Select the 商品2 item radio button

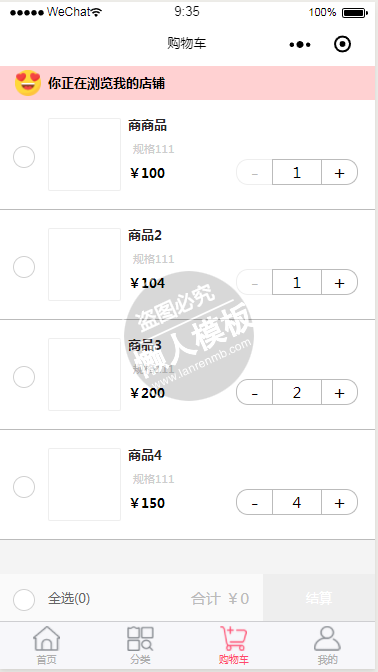click(x=24, y=267)
